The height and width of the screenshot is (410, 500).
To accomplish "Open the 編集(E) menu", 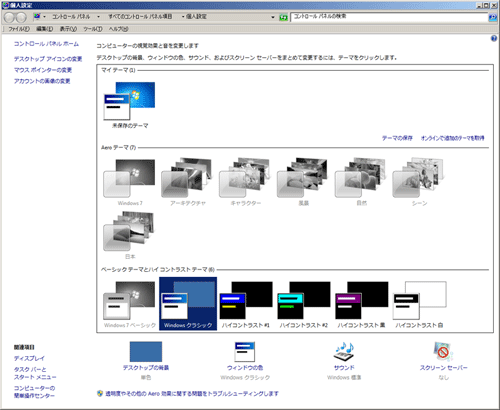I will pos(44,29).
